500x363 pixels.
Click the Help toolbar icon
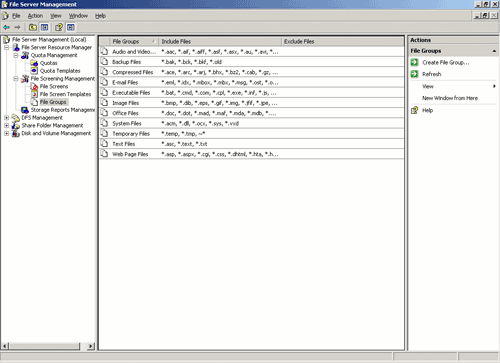(59, 27)
